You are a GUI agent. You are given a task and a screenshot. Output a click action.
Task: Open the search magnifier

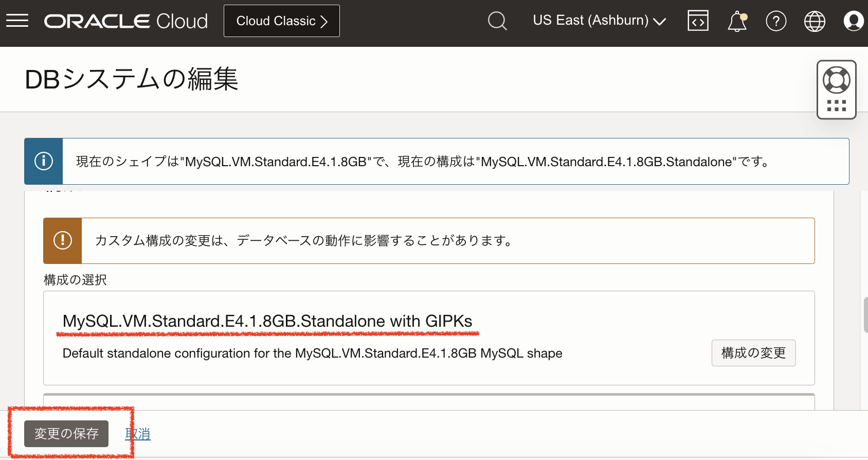tap(497, 21)
